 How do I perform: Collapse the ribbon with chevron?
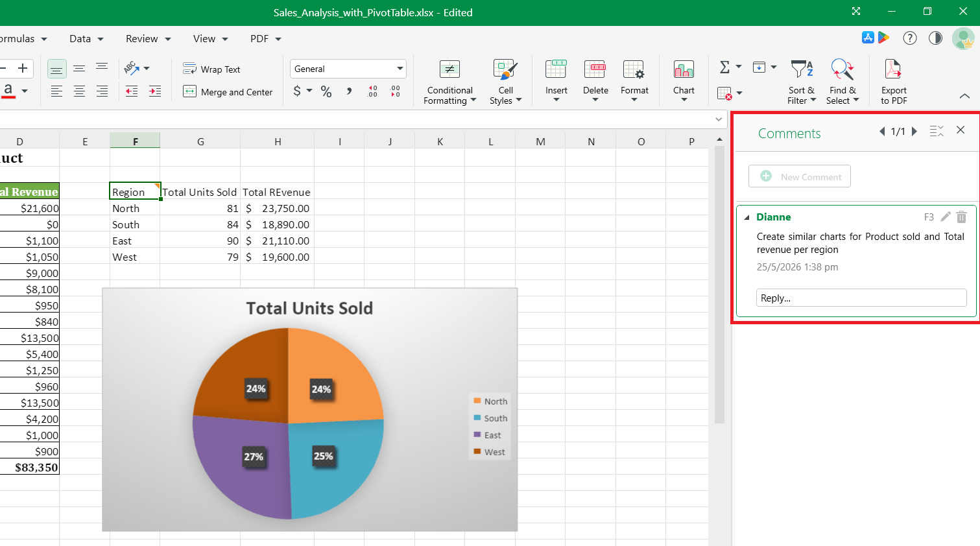(x=964, y=96)
